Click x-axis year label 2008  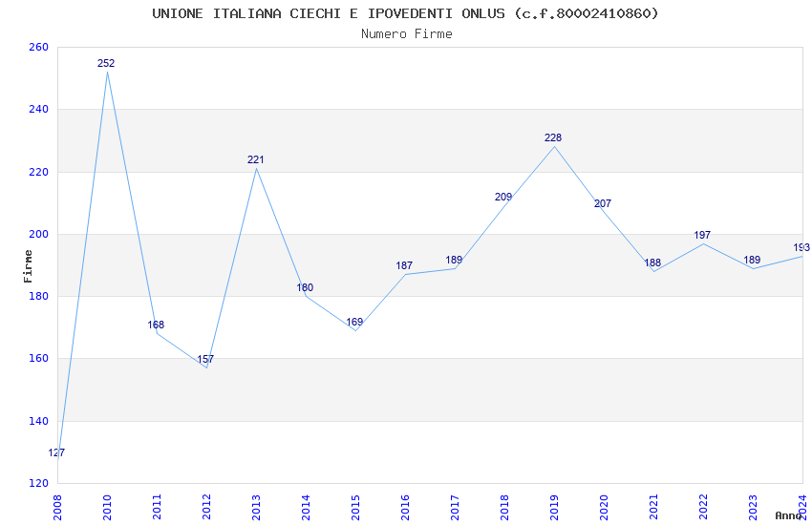point(57,508)
